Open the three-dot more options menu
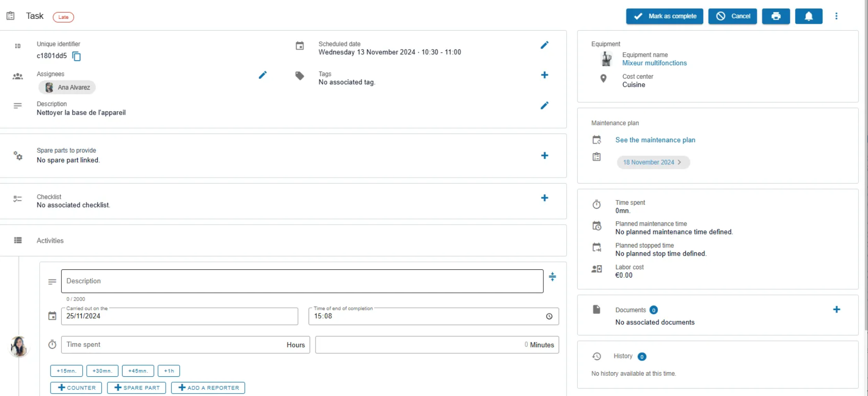Viewport: 868px width, 396px height. tap(836, 16)
